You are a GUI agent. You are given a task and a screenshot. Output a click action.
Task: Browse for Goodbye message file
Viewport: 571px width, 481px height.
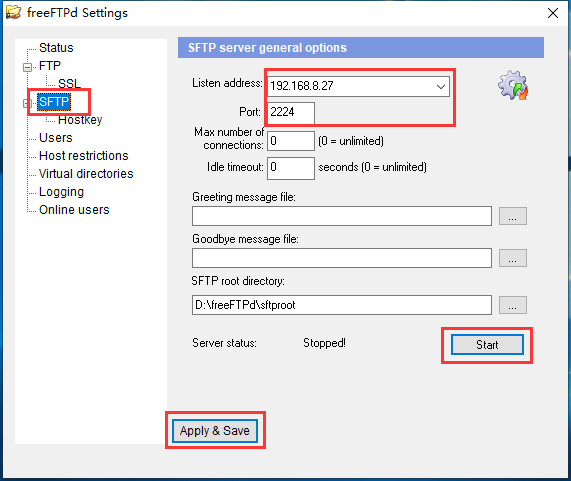tap(513, 258)
